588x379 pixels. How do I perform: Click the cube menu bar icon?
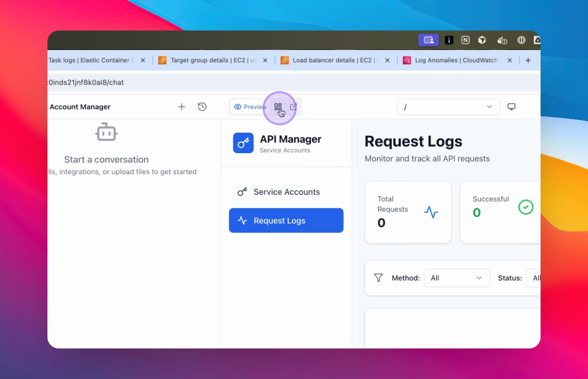482,40
